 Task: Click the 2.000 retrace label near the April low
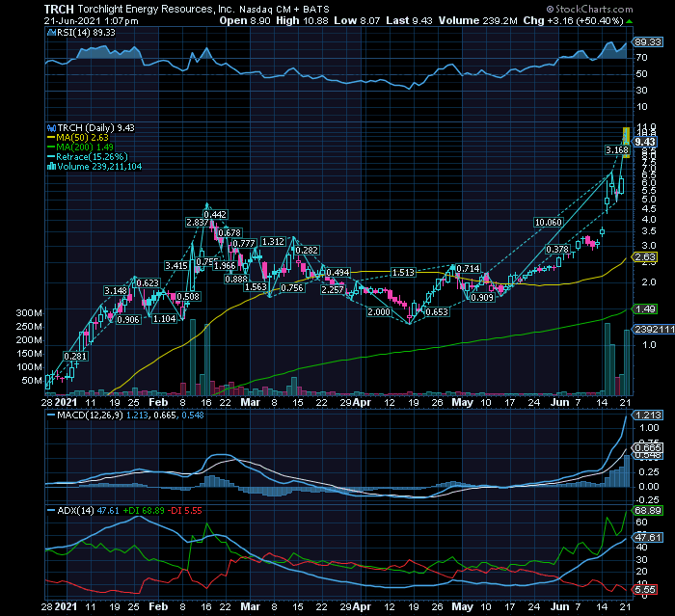click(x=379, y=311)
